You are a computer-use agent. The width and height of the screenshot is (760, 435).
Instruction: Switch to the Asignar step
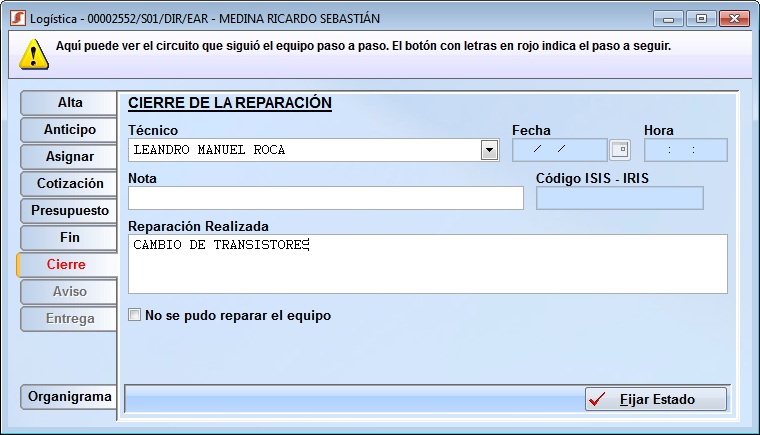[70, 157]
